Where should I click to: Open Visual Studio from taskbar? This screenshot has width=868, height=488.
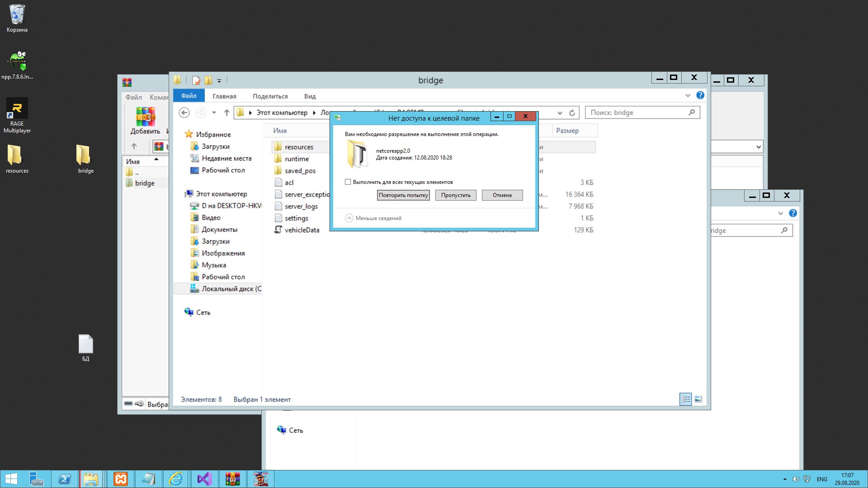tap(204, 479)
